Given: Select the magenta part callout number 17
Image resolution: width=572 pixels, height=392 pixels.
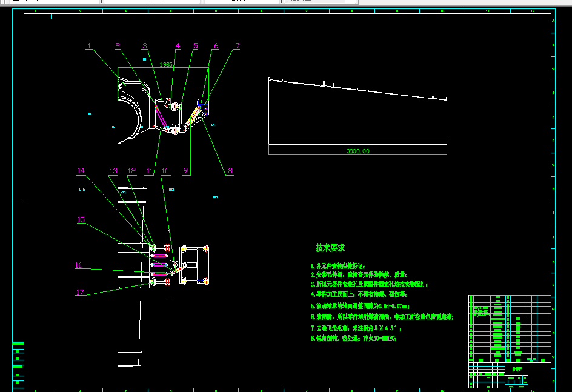Looking at the screenshot, I should coord(80,292).
